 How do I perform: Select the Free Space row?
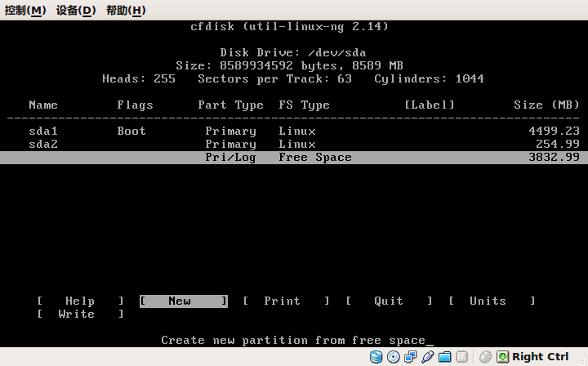coord(294,158)
